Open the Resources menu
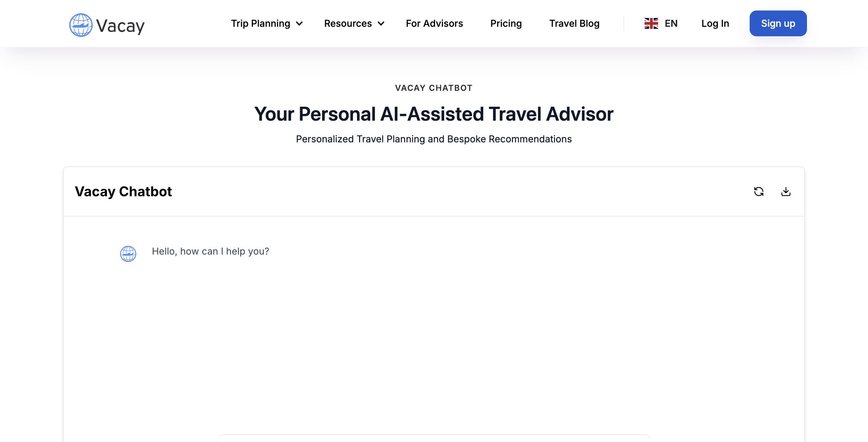The height and width of the screenshot is (442, 868). tap(348, 23)
